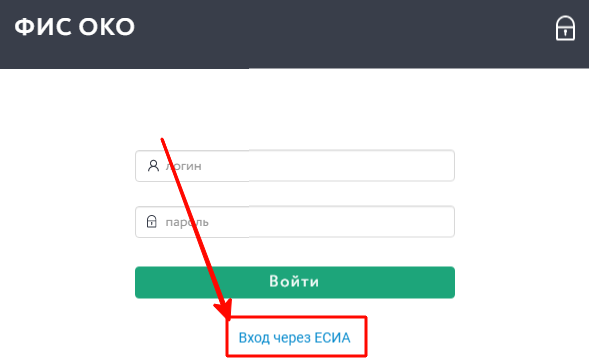This screenshot has width=589, height=362.
Task: Select the padlock icon in the password box
Action: [151, 222]
